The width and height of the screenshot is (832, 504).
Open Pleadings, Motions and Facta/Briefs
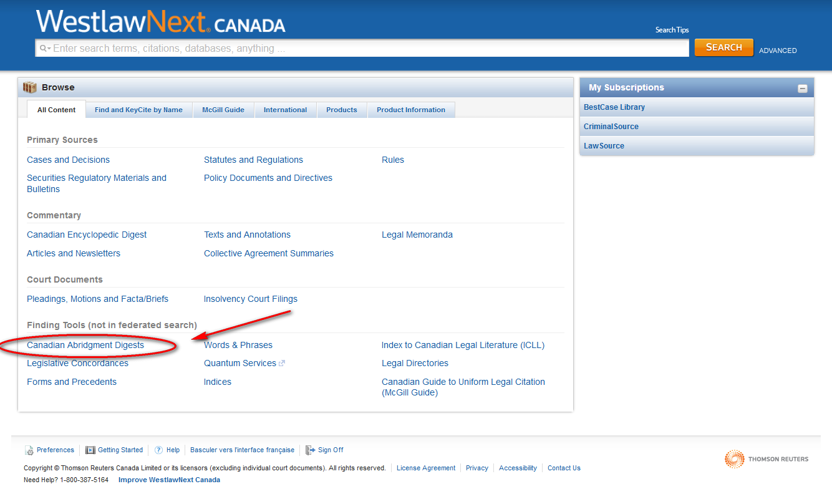[97, 299]
